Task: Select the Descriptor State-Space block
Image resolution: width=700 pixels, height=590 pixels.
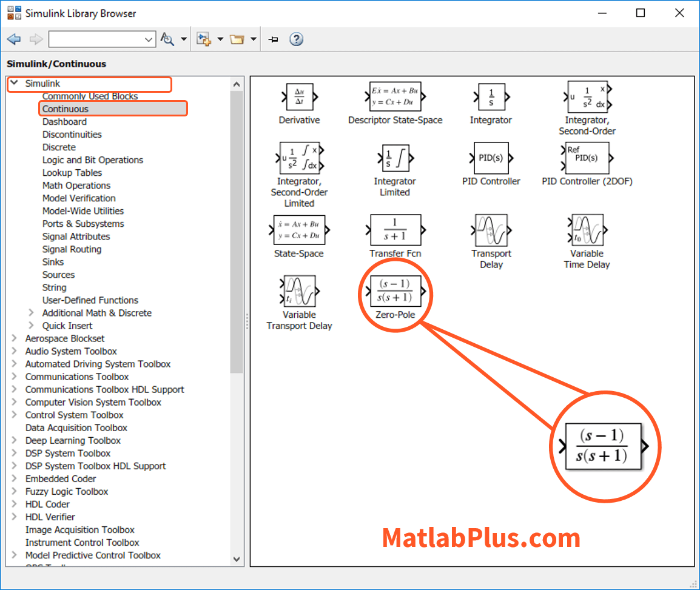Action: click(395, 97)
